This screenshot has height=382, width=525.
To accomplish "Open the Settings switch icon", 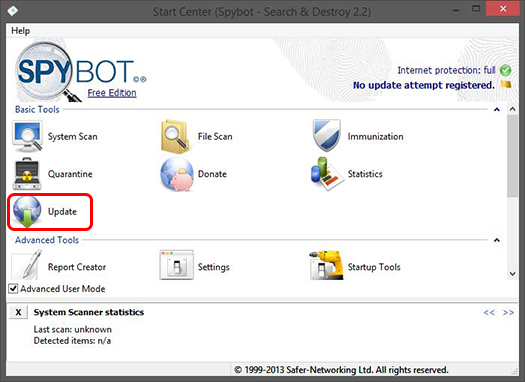I will 176,265.
